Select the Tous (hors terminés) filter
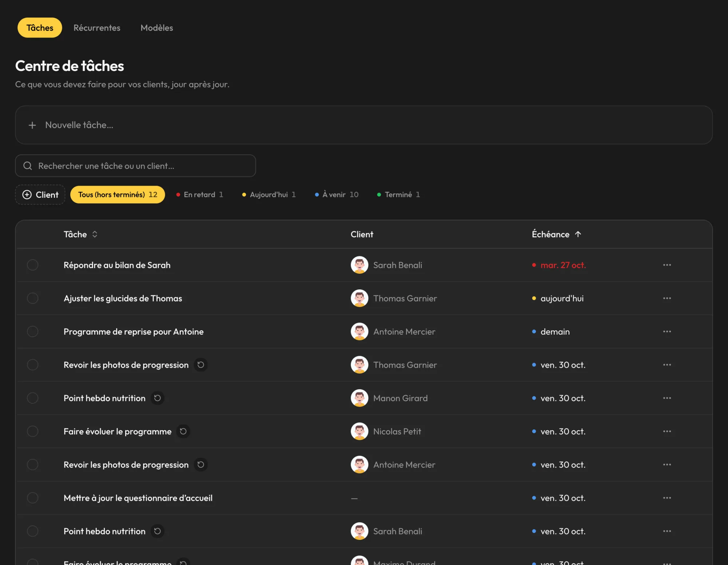The width and height of the screenshot is (728, 565). [x=118, y=195]
